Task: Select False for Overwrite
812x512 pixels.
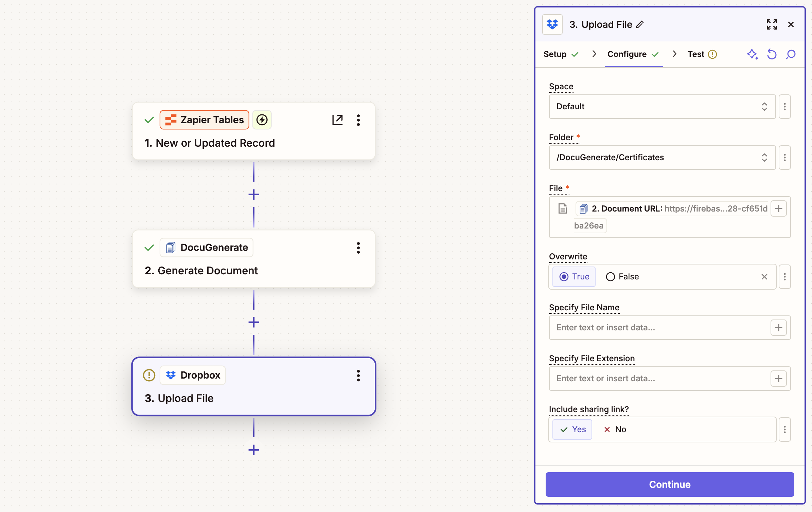Action: 622,277
